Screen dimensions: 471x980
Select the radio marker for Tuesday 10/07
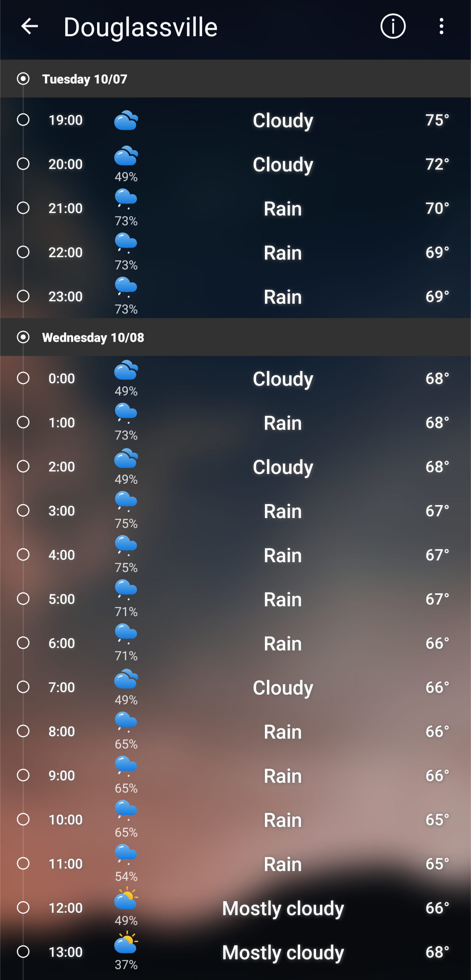tap(23, 79)
